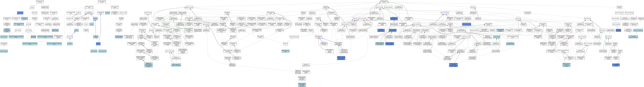
Task: Click "protein homodimerization activity" node
Action: [19, 24]
